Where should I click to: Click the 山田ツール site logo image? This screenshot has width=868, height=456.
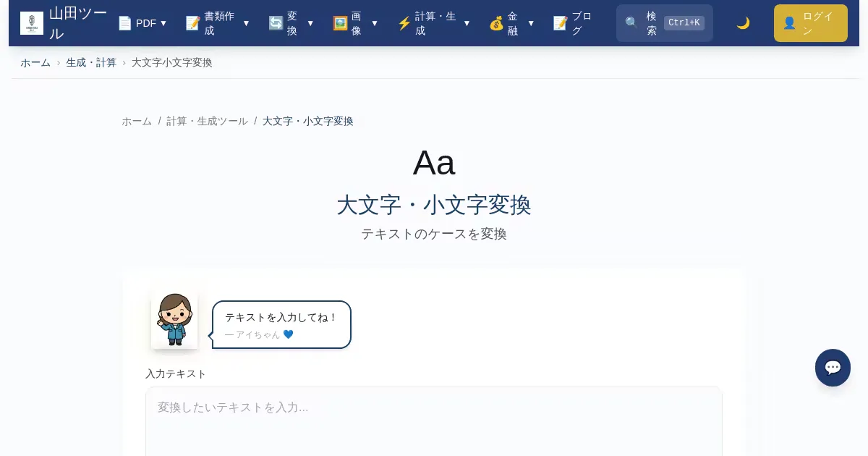click(x=32, y=23)
